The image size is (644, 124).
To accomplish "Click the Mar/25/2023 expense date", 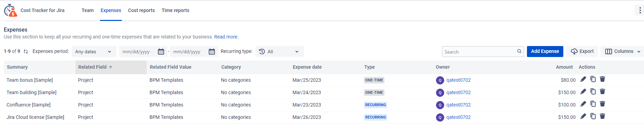I will point(307,80).
